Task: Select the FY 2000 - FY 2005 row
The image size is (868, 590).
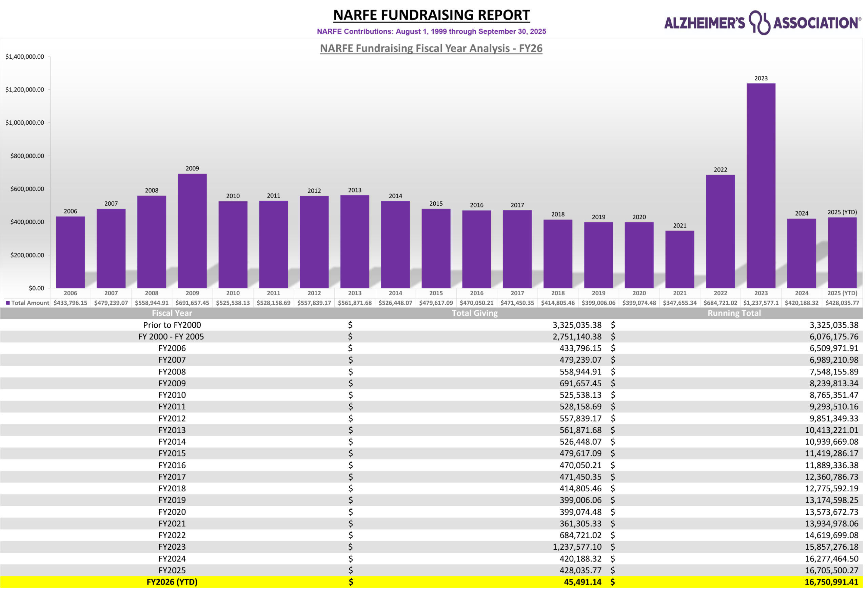Action: [x=171, y=337]
